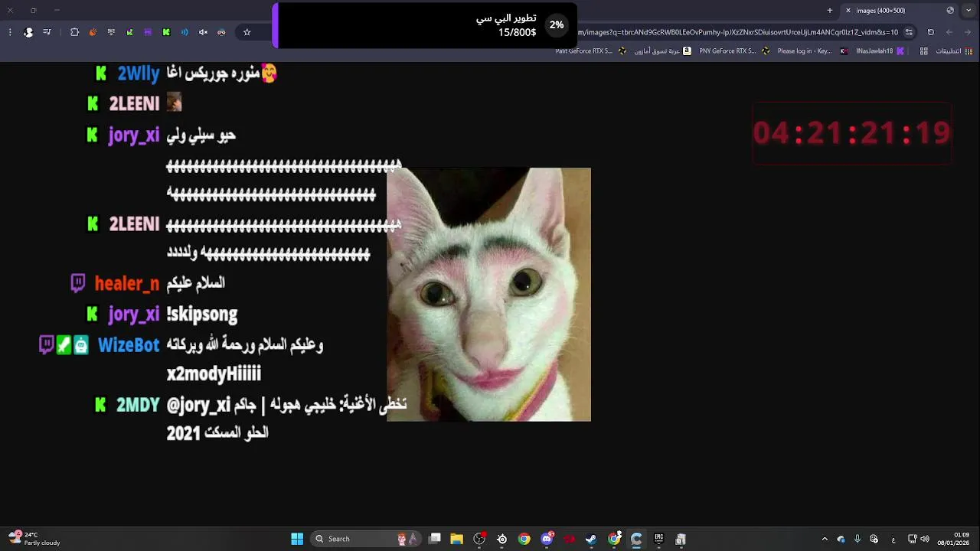This screenshot has width=980, height=551.
Task: Open Task View on the taskbar
Action: [x=435, y=539]
